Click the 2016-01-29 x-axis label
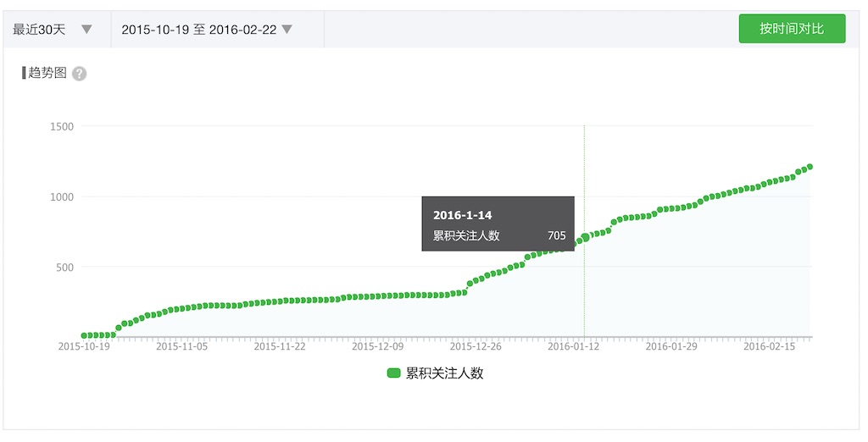The width and height of the screenshot is (868, 442). coord(671,346)
